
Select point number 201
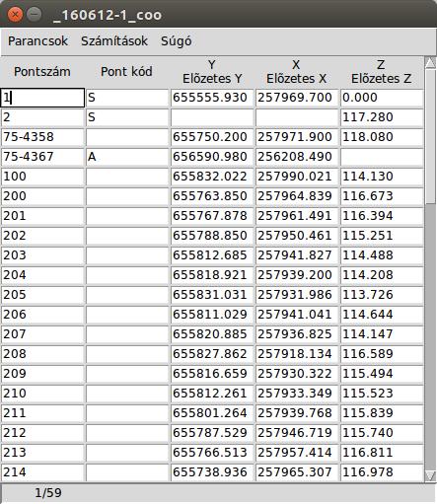(x=42, y=216)
